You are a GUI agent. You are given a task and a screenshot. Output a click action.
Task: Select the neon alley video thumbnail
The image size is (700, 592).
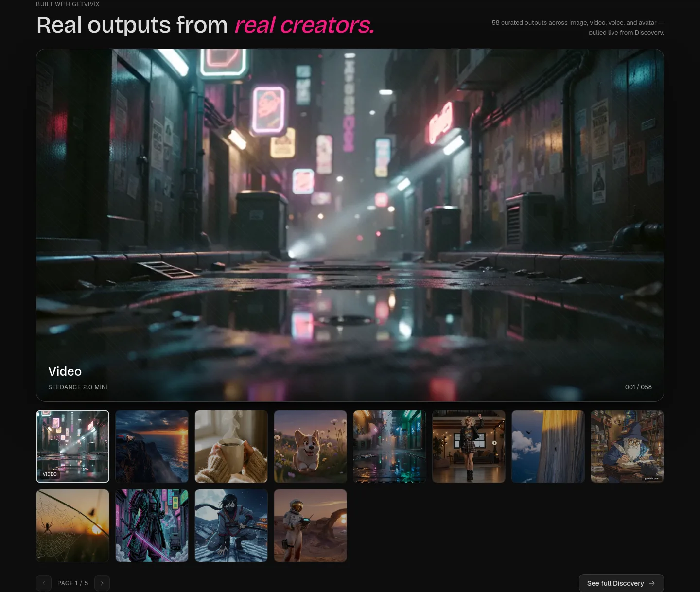(x=73, y=446)
